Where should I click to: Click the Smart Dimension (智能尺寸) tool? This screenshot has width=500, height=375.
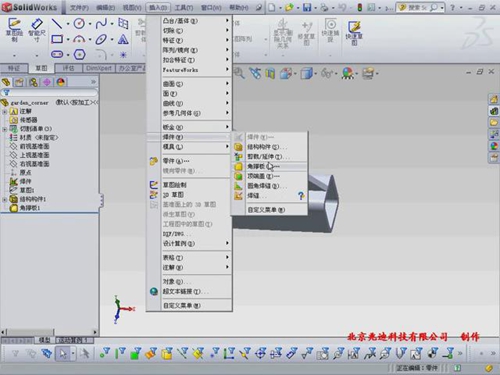tap(37, 30)
